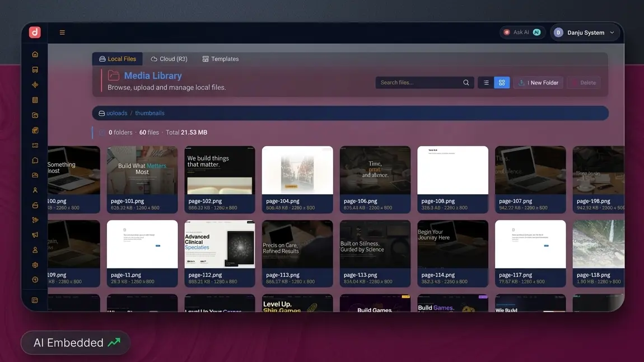This screenshot has width=644, height=362.
Task: Open the storefront icon in the sidebar
Action: click(x=35, y=70)
